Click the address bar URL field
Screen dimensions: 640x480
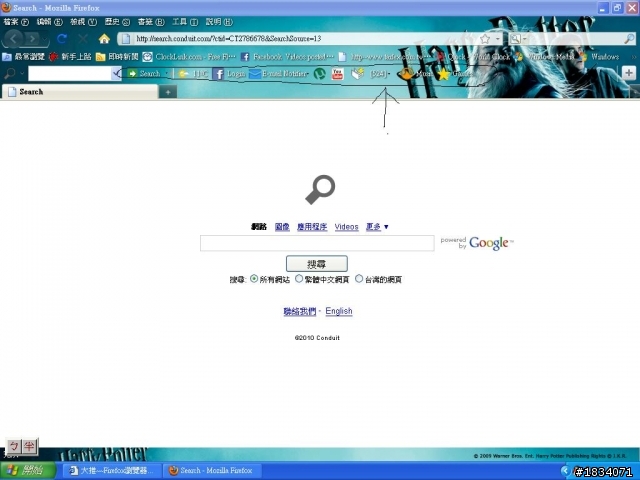tap(306, 39)
